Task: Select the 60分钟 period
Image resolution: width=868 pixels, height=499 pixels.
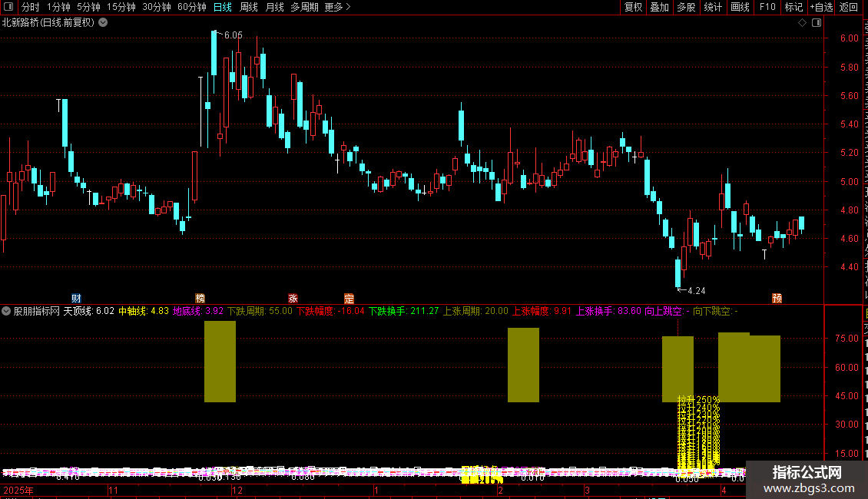Action: point(191,7)
